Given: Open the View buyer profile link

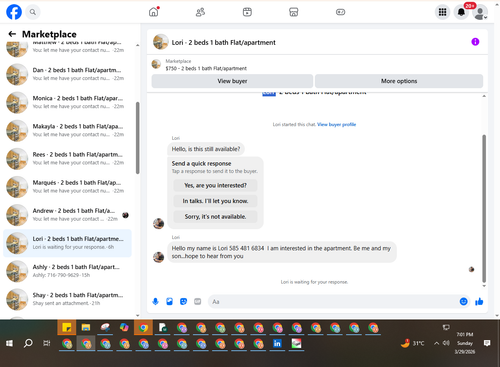Looking at the screenshot, I should click(336, 124).
